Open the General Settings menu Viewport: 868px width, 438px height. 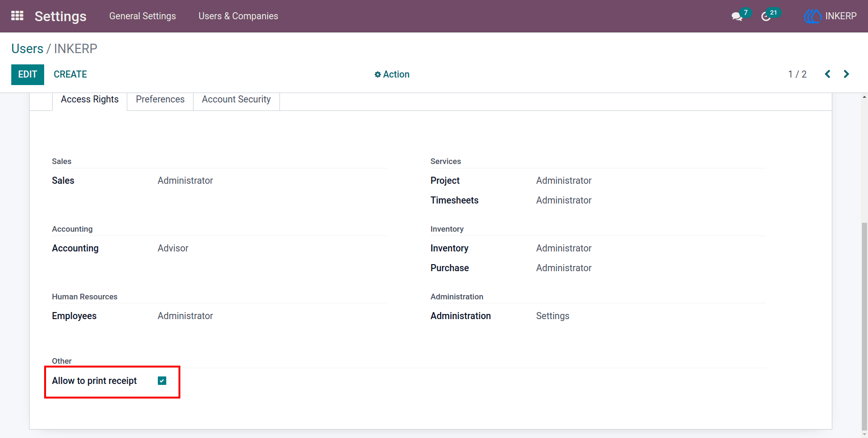[143, 16]
